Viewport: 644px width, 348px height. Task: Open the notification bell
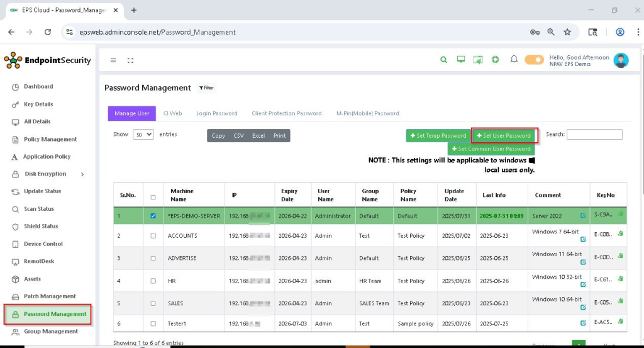pos(514,60)
